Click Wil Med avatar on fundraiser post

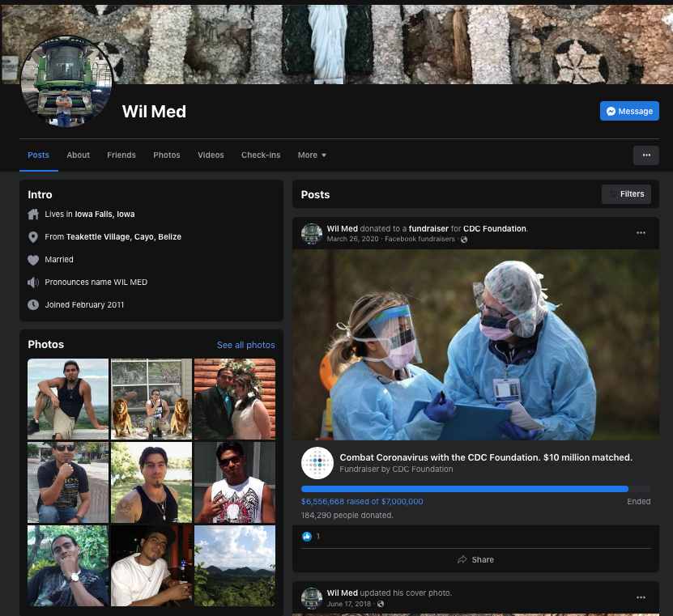312,234
